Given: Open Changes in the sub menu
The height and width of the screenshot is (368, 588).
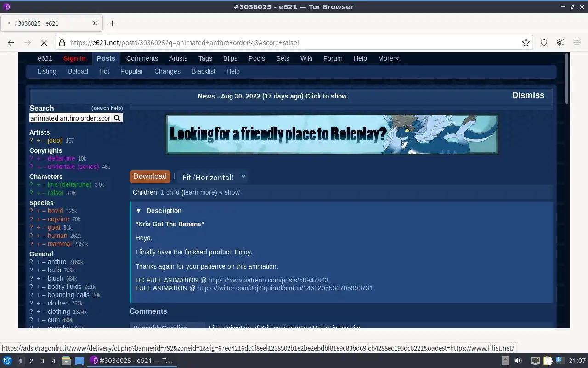Looking at the screenshot, I should point(167,71).
